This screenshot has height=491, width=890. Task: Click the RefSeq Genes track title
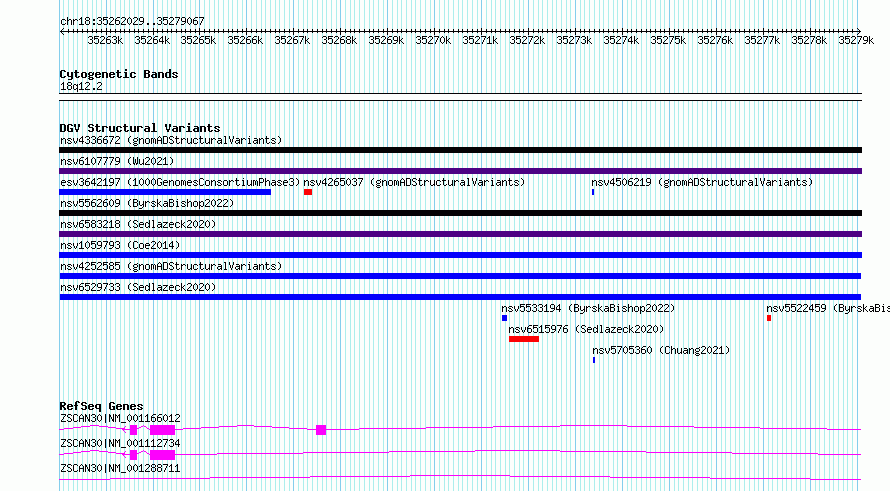101,406
